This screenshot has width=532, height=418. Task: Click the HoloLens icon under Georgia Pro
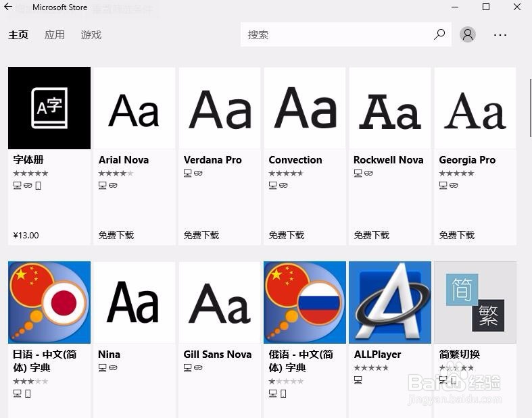[x=454, y=186]
